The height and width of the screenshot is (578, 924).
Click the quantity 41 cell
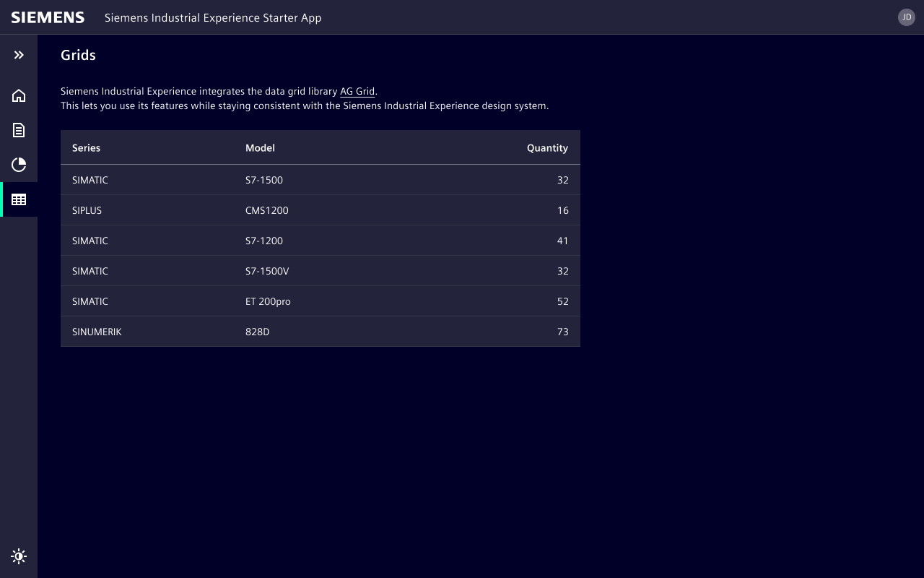494,241
